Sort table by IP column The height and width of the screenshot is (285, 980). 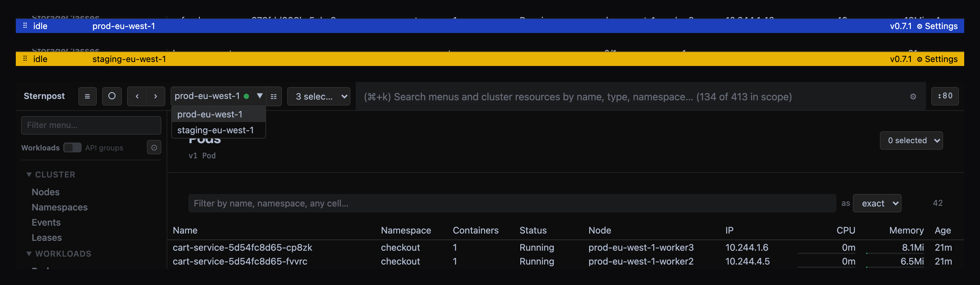(729, 231)
